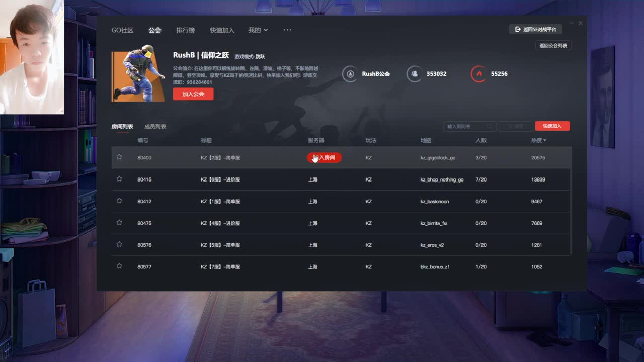Select room title KZ【6服】-进阶服
644x362 pixels.
220,179
